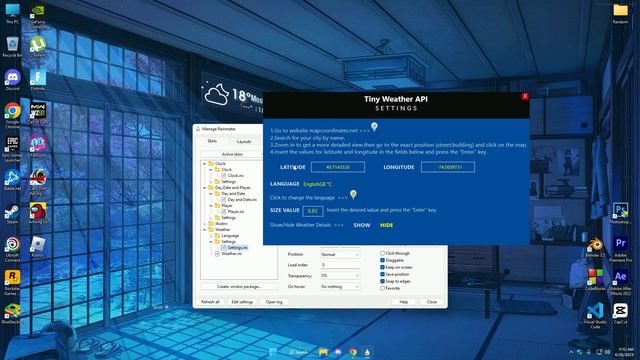Image resolution: width=640 pixels, height=360 pixels.
Task: Open the Rockstar Games desktop icon
Action: pos(12,282)
